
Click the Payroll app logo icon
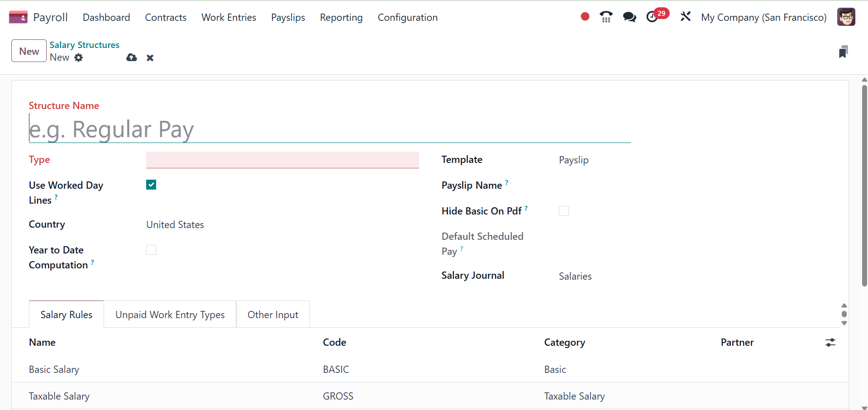click(x=18, y=17)
